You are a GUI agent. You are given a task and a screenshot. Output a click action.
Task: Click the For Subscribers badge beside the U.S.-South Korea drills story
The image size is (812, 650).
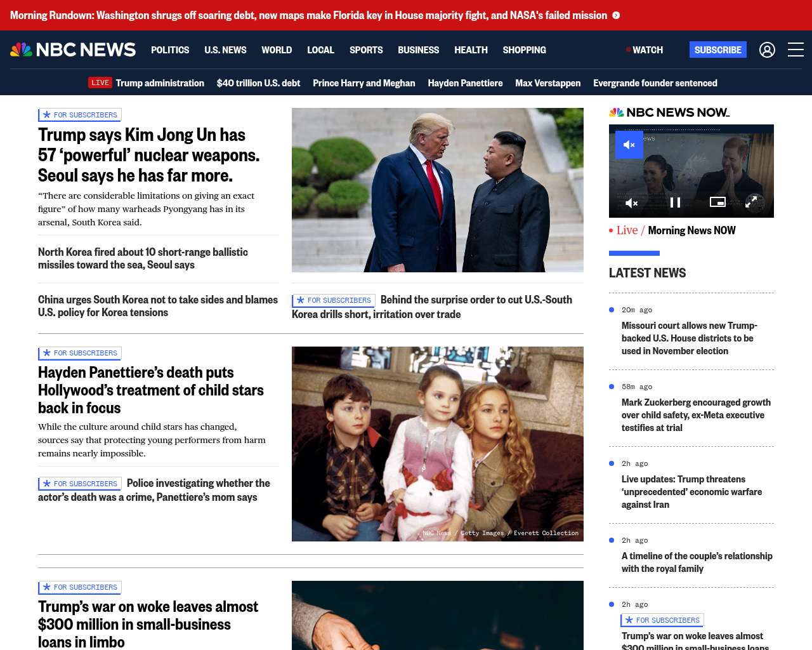[x=334, y=300]
